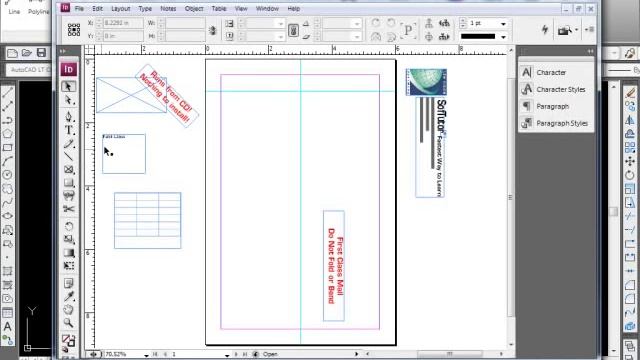Select the Rotate tool
640x360 pixels.
click(69, 226)
